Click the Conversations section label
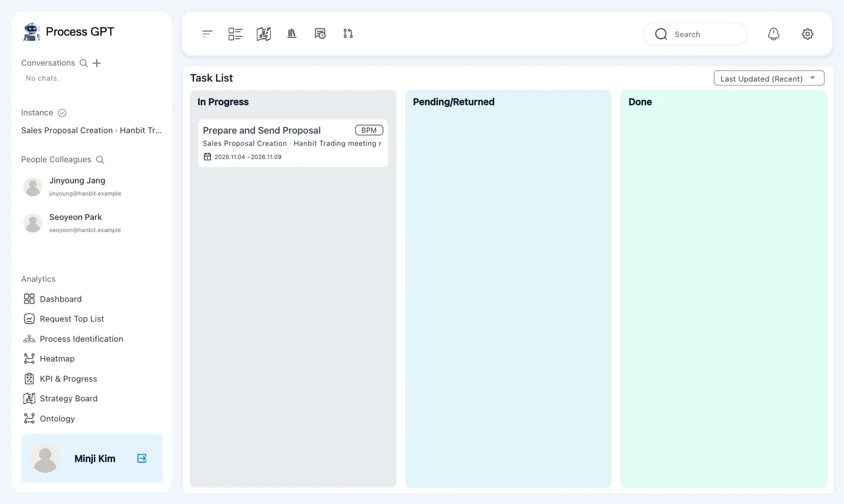This screenshot has height=504, width=844. [x=48, y=63]
